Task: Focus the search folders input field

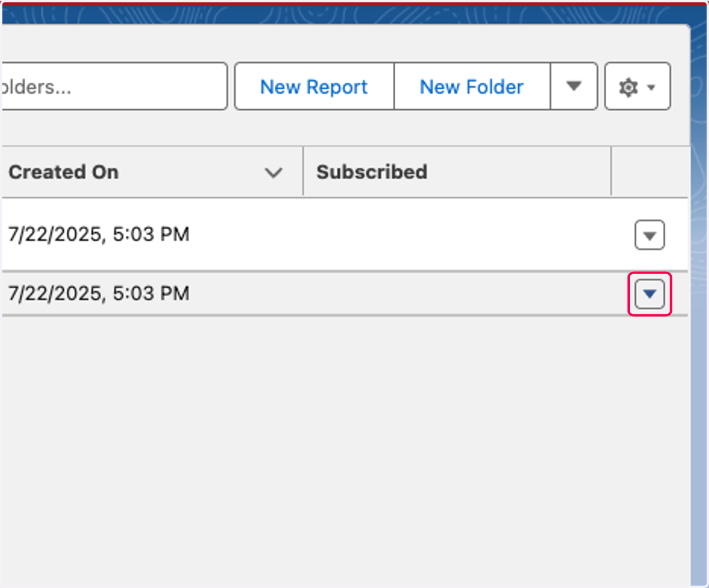Action: [114, 87]
